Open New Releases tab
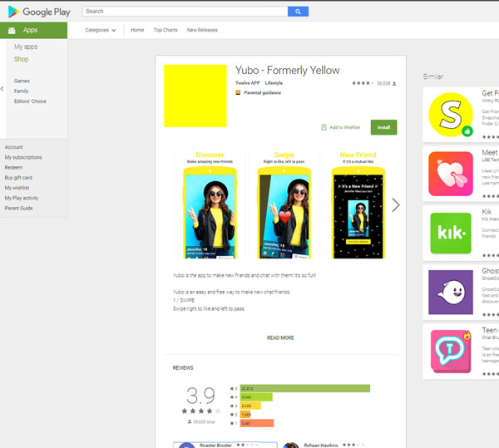This screenshot has height=448, width=499. pyautogui.click(x=202, y=30)
